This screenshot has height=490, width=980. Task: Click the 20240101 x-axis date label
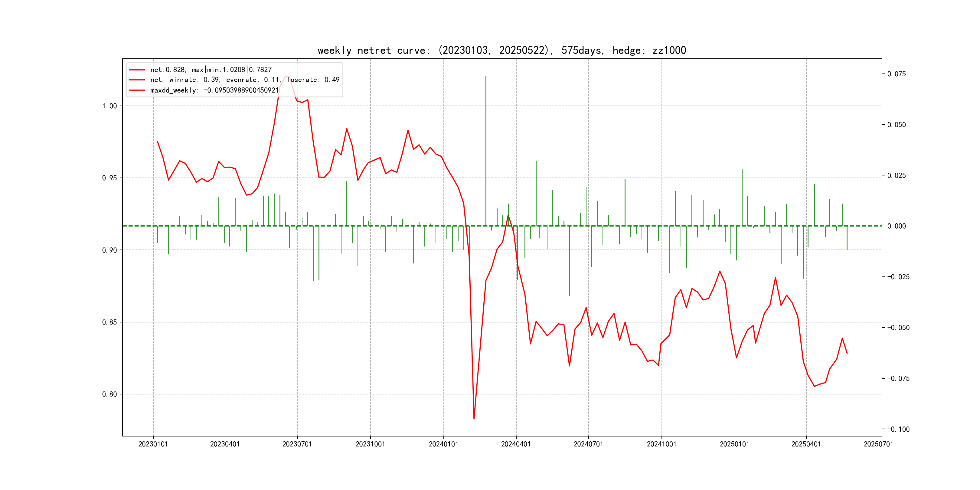pos(443,444)
